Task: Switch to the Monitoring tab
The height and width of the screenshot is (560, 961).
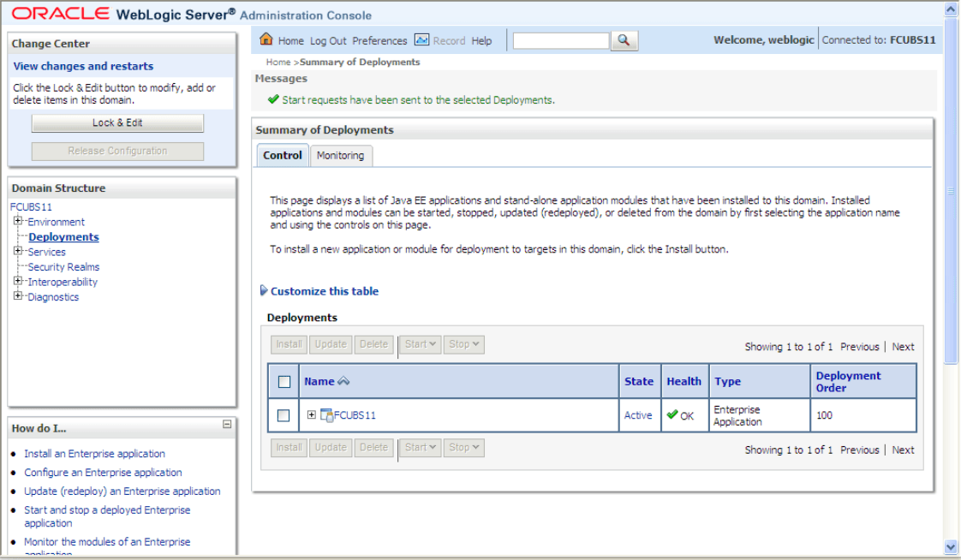Action: [x=340, y=156]
